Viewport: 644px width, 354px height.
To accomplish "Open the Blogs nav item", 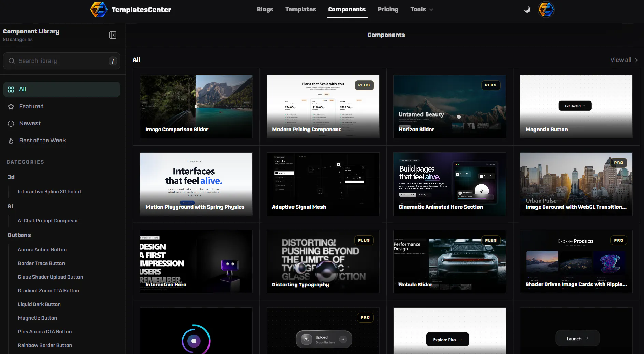I will (265, 9).
